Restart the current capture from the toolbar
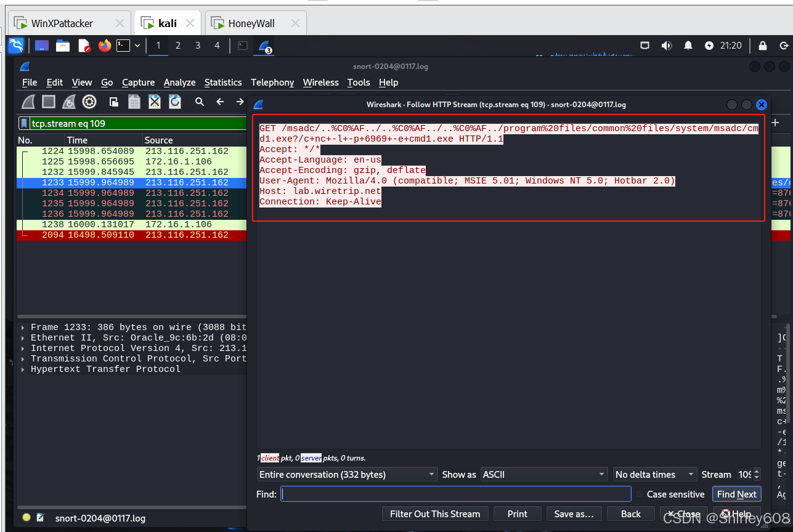Screen dimensions: 793x532 tap(69, 102)
